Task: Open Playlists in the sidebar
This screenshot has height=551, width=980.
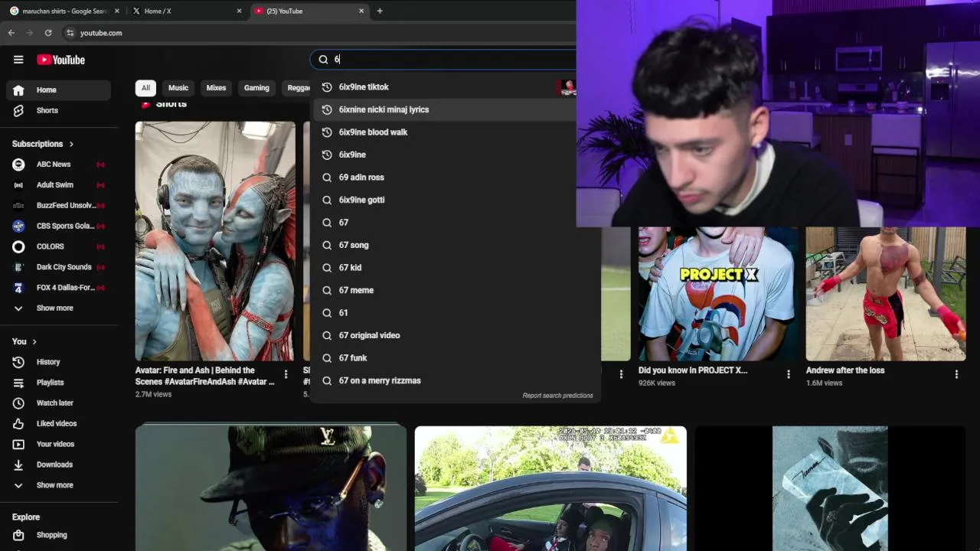Action: pos(58,382)
